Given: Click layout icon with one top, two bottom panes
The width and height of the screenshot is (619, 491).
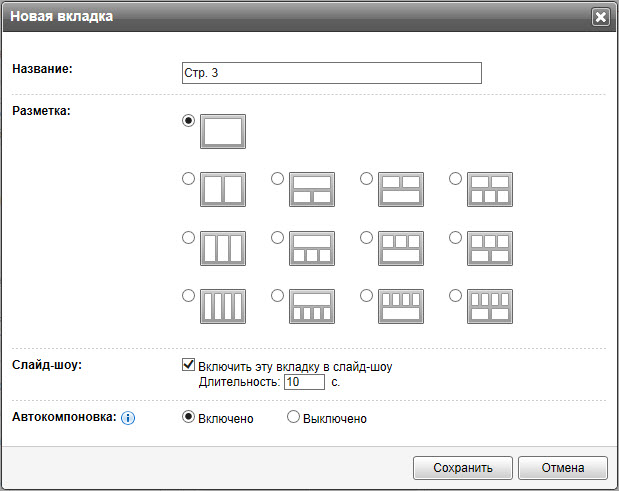Looking at the screenshot, I should tap(311, 189).
